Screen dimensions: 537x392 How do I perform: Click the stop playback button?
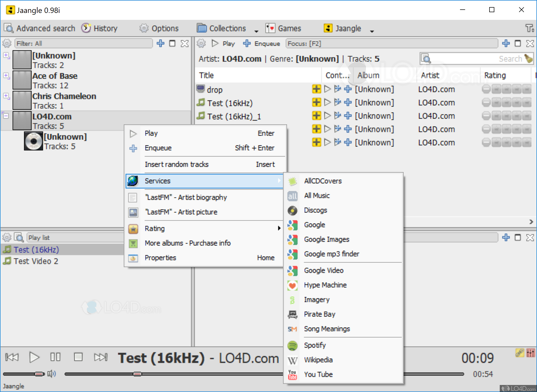point(78,357)
